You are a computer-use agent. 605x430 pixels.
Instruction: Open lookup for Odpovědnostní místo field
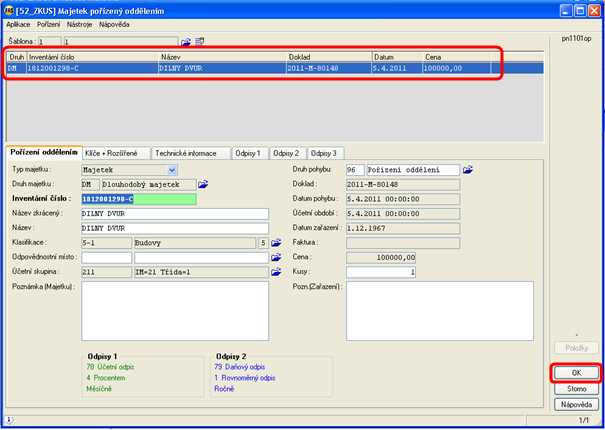pos(276,257)
